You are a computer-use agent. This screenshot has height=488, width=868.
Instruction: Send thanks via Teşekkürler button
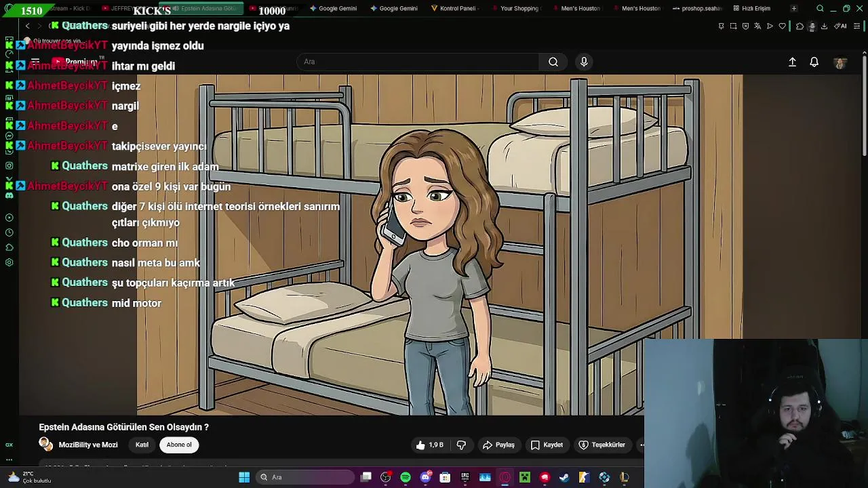coord(601,445)
